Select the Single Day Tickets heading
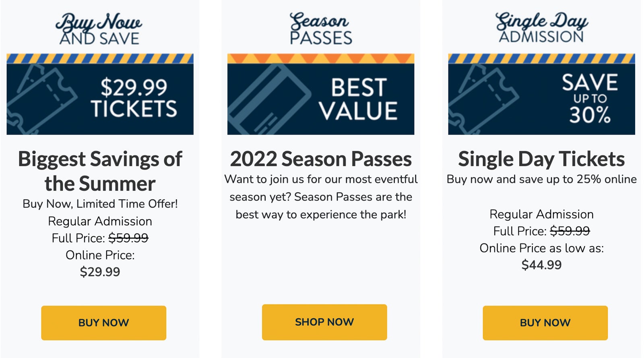This screenshot has width=644, height=358. (541, 159)
